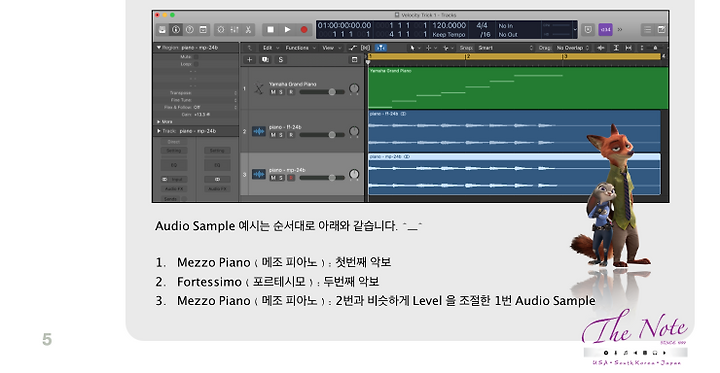Select the green Yamaha Grand Piano MIDI region

coord(518,88)
